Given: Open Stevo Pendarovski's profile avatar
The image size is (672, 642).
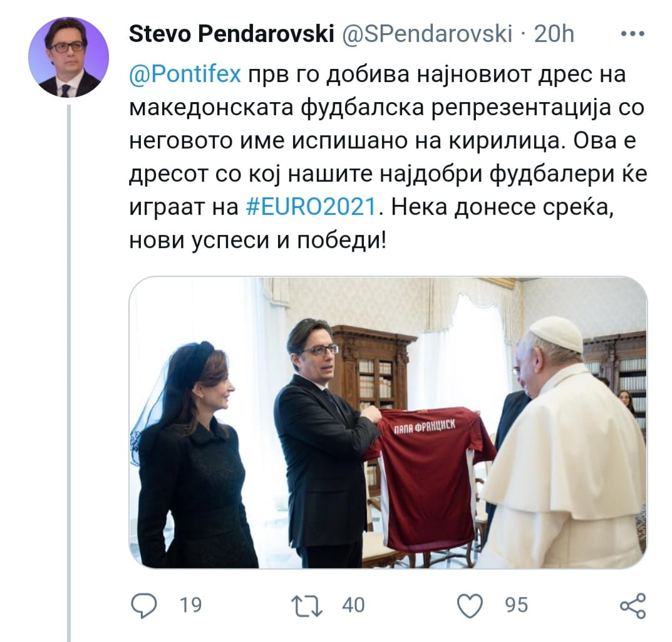Looking at the screenshot, I should pos(68,57).
